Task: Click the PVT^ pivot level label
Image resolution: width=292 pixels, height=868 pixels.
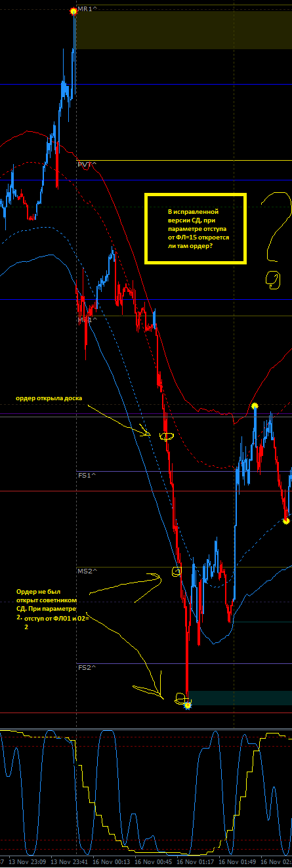Action: click(86, 165)
